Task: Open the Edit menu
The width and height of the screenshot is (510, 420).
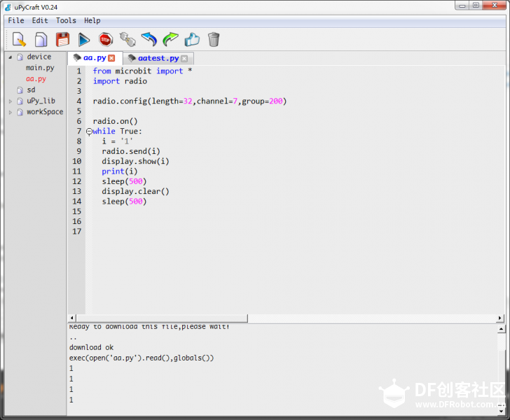Action: pos(40,20)
